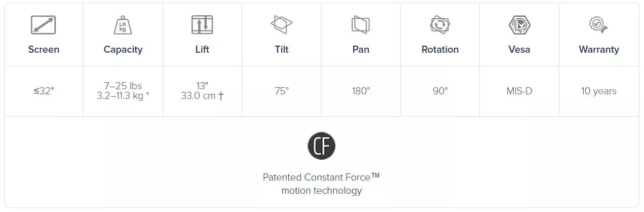Viewport: 644px width, 212px height.
Task: Select the Screen column heading
Action: coord(44,50)
